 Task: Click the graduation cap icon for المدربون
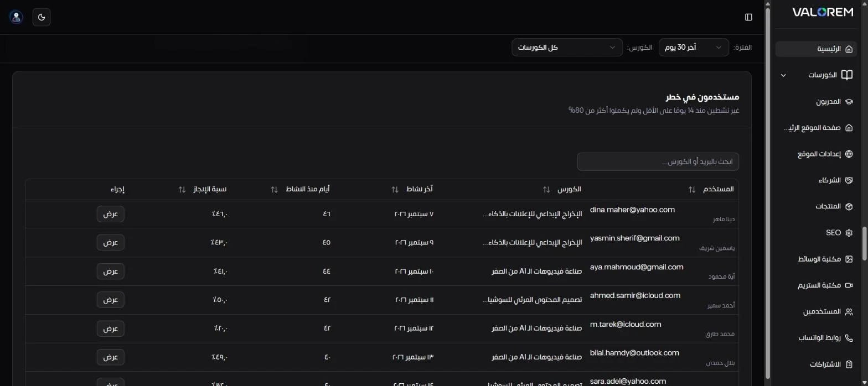pos(849,101)
